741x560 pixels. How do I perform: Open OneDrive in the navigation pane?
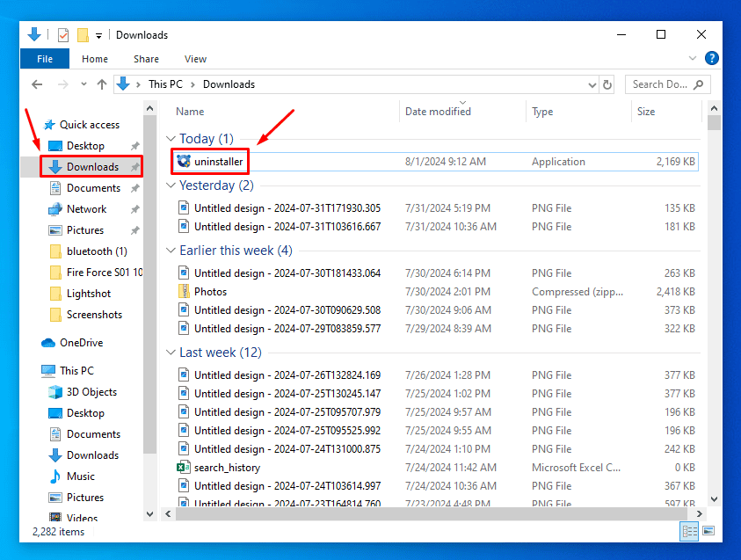pos(81,343)
